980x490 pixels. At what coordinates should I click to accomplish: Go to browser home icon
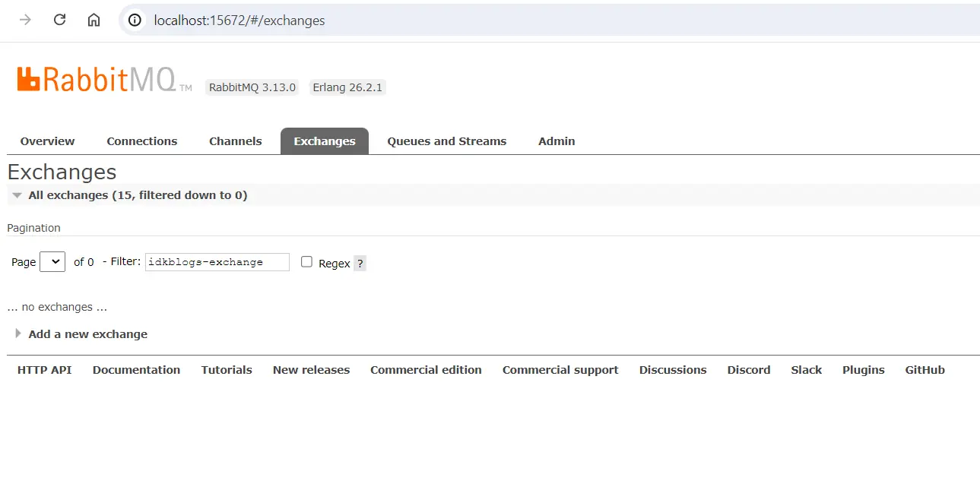(x=94, y=21)
